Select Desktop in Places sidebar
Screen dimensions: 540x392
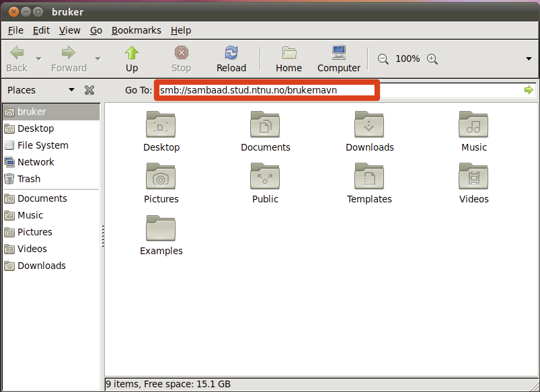coord(51,128)
